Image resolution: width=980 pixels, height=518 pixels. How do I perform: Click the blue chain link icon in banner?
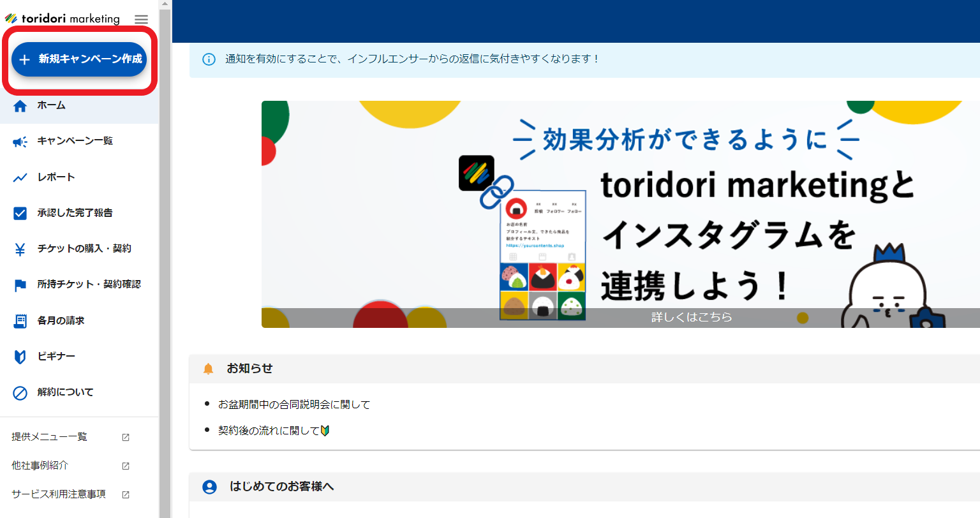tap(496, 192)
